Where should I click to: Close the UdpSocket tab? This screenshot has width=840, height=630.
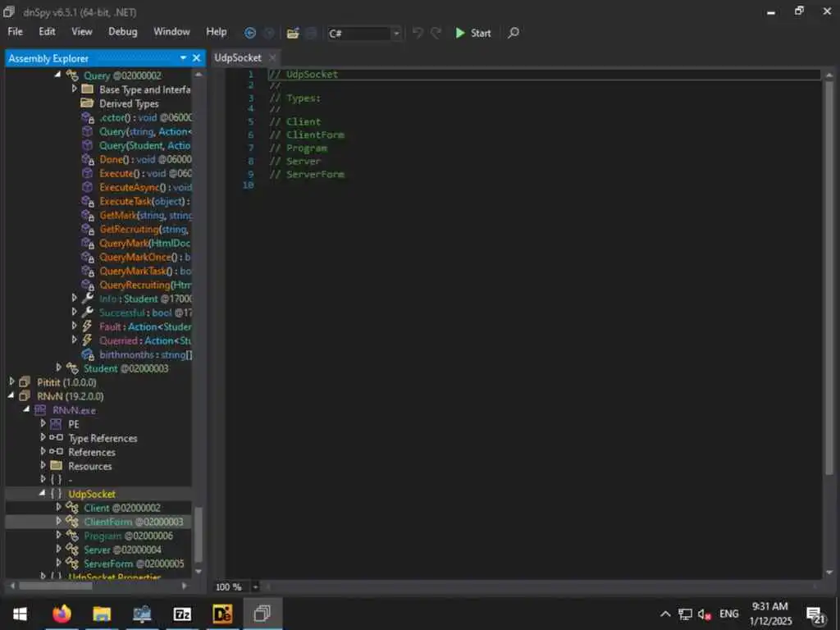(x=272, y=58)
